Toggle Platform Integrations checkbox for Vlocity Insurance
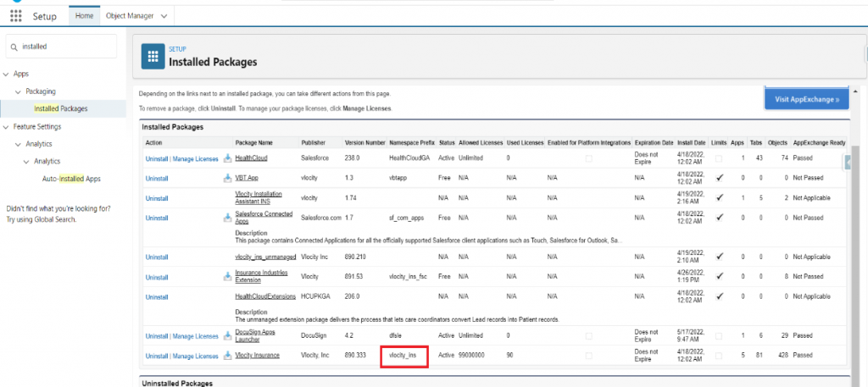 point(588,356)
